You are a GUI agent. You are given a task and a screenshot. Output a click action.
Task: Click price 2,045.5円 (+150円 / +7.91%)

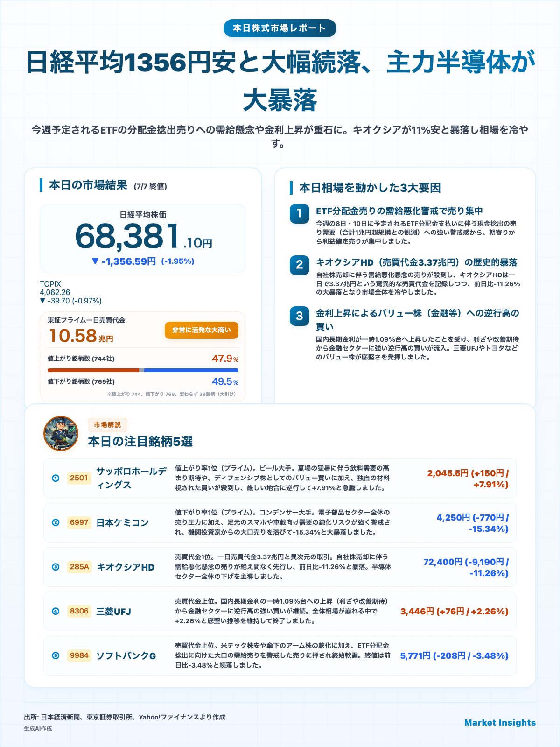click(x=468, y=479)
